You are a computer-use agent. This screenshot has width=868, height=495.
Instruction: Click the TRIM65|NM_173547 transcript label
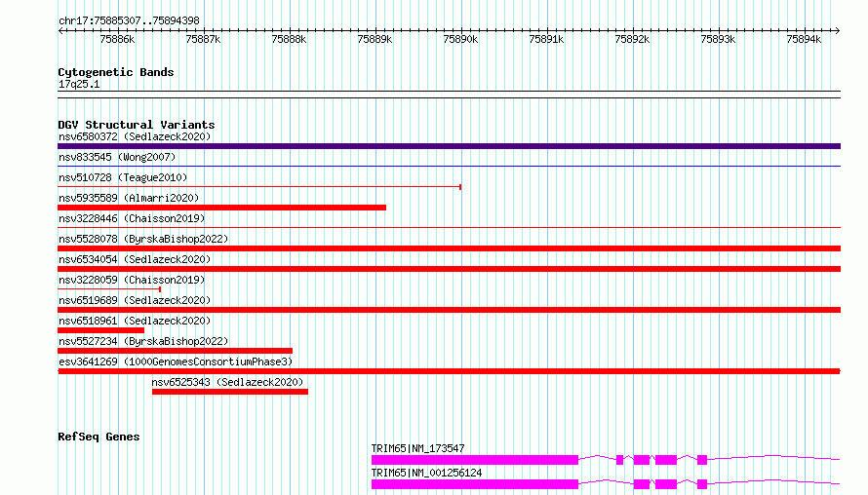[x=418, y=448]
